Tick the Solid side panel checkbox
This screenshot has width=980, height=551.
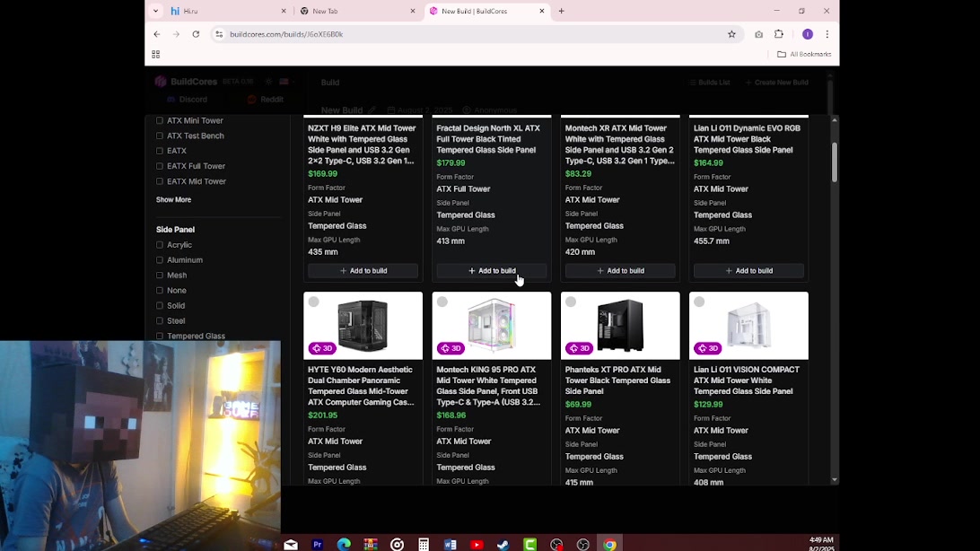pos(160,305)
